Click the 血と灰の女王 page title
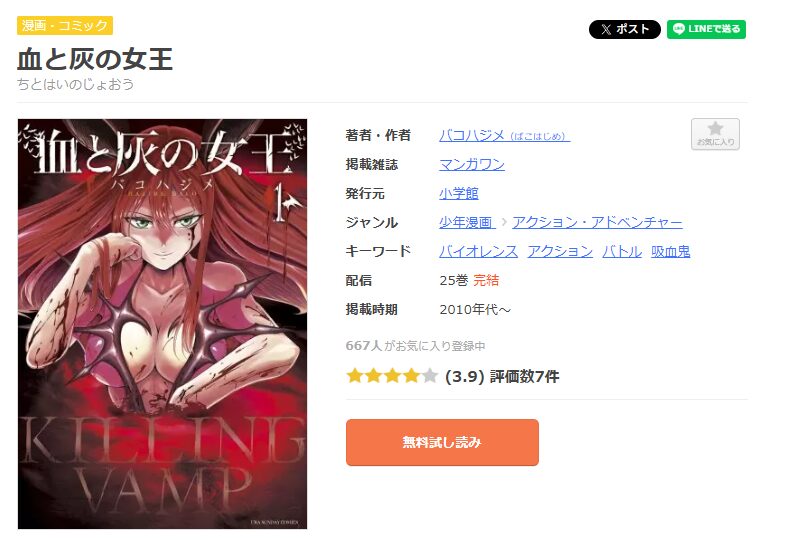This screenshot has width=785, height=542. (95, 59)
